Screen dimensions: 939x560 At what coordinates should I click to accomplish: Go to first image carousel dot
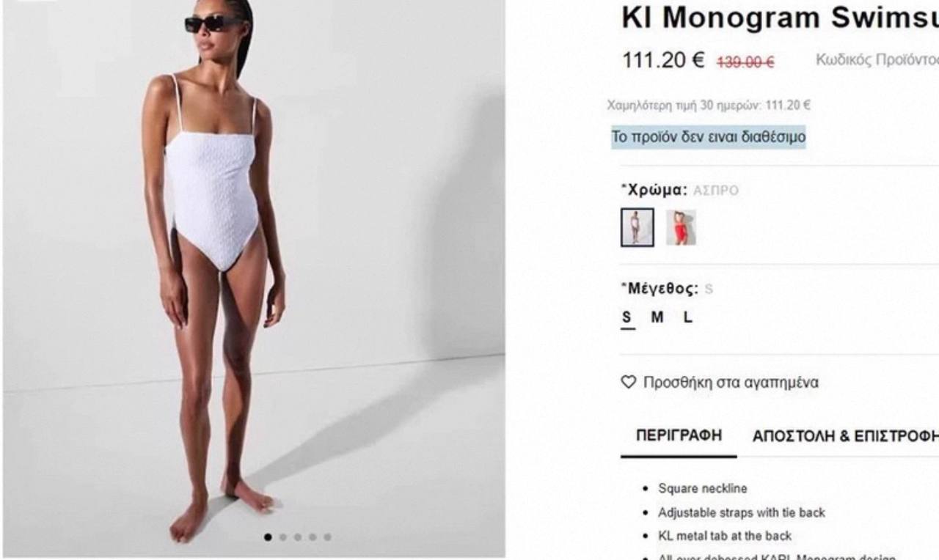(269, 537)
